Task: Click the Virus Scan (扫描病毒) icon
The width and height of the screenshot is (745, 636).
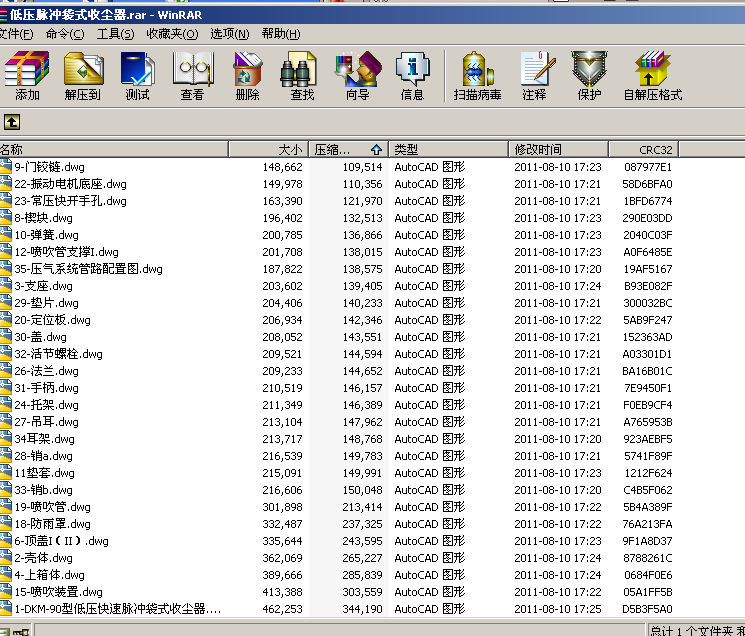Action: coord(478,76)
